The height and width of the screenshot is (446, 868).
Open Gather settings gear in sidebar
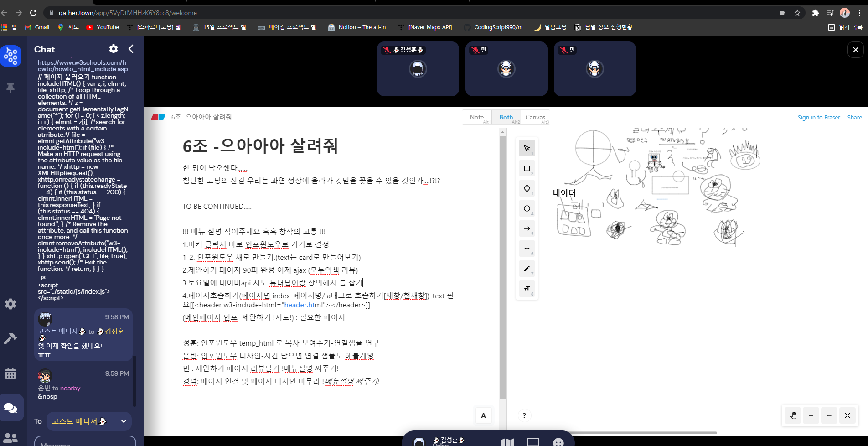coord(10,304)
